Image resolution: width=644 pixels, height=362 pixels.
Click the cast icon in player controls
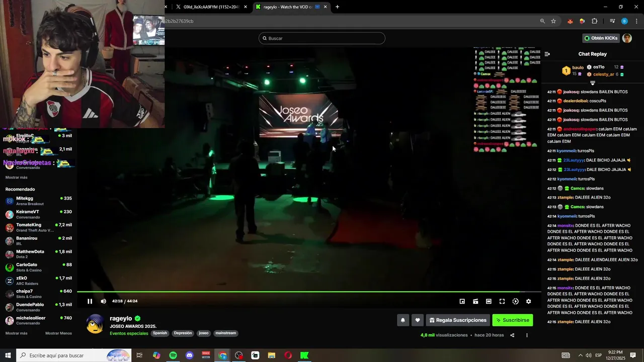pyautogui.click(x=475, y=301)
